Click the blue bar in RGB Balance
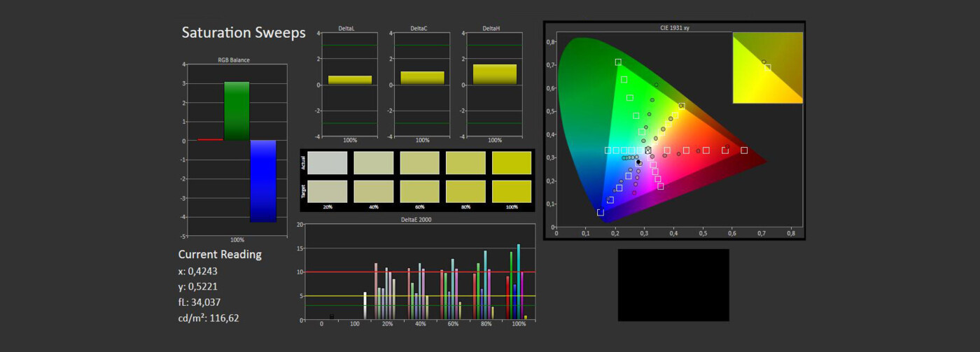The image size is (980, 352). [263, 181]
